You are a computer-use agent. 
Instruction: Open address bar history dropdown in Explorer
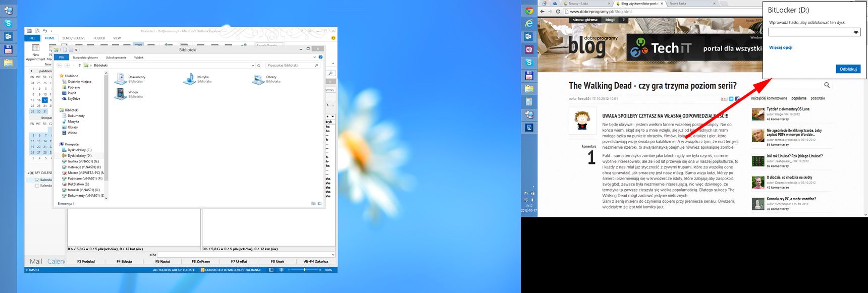253,65
